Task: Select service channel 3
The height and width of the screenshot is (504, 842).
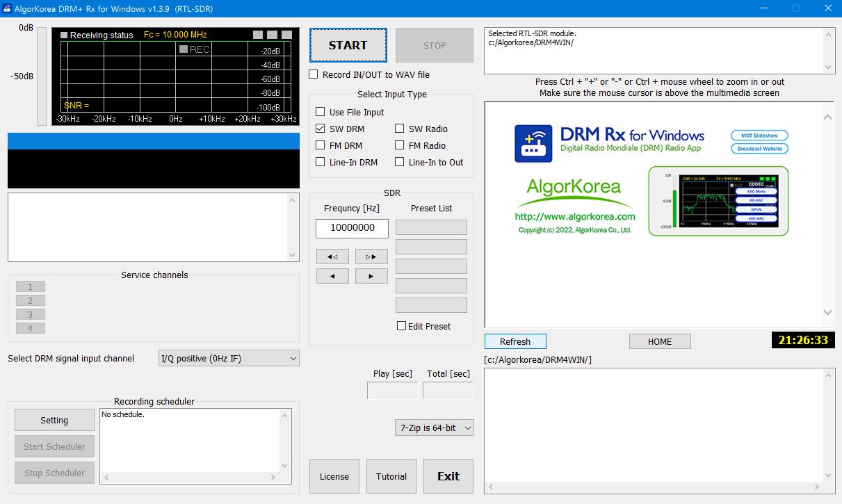Action: coord(31,314)
